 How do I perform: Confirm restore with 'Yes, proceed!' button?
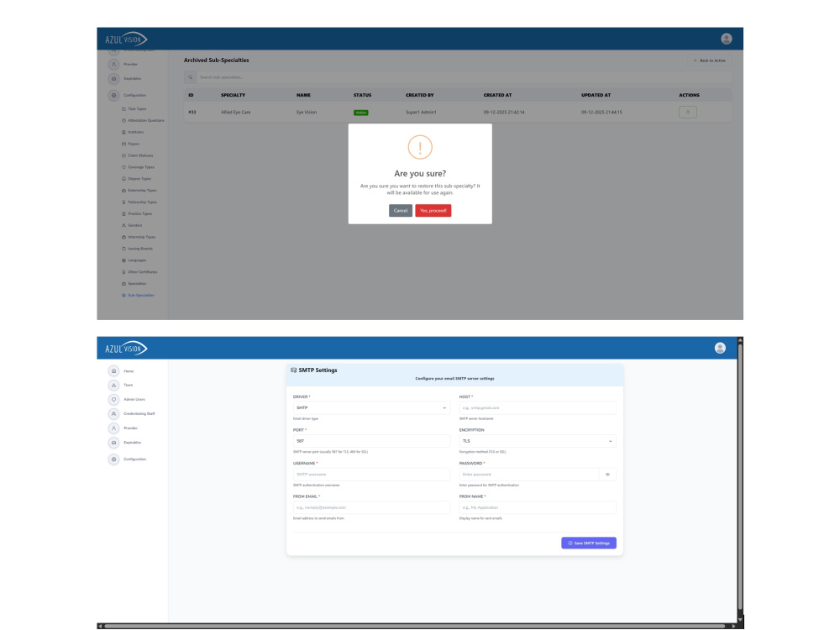[433, 211]
